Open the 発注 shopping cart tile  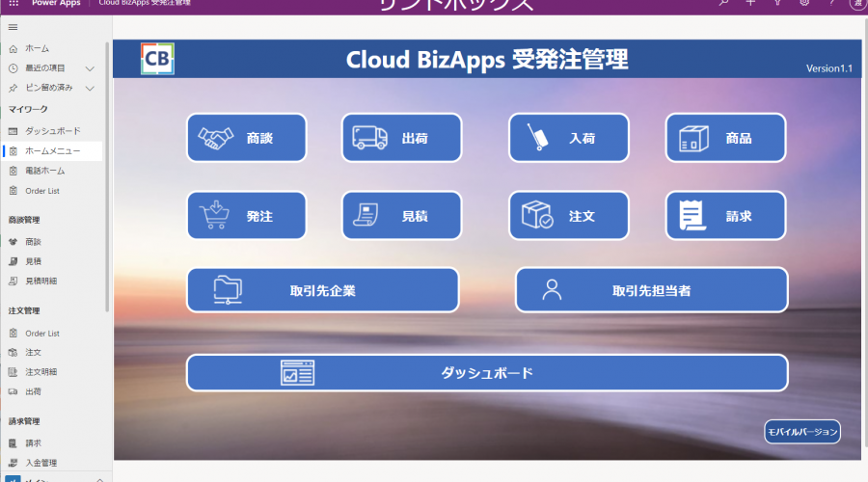click(x=246, y=216)
